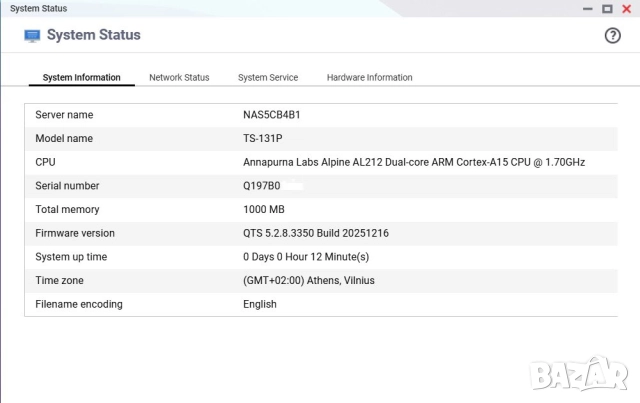Click the 1000 MB memory value
Image resolution: width=640 pixels, height=403 pixels.
(x=264, y=209)
